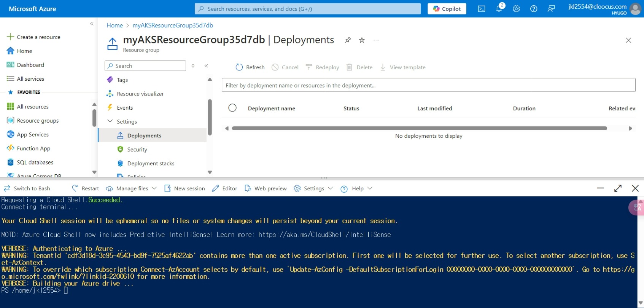Minimize the Cloud Shell pane

601,188
